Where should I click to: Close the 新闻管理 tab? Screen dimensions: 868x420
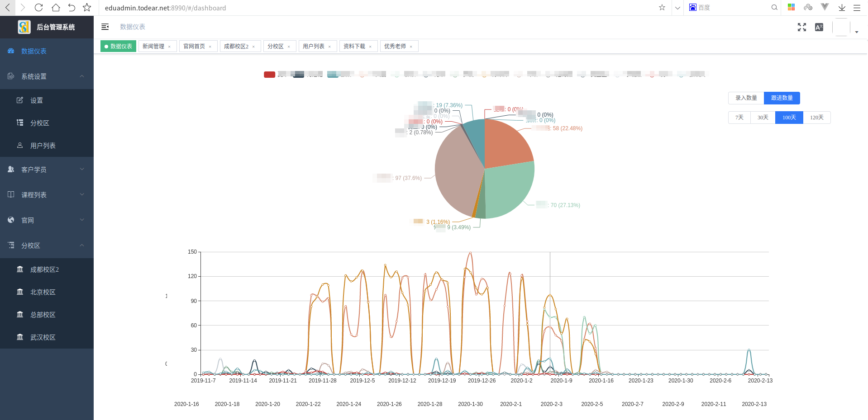[169, 47]
